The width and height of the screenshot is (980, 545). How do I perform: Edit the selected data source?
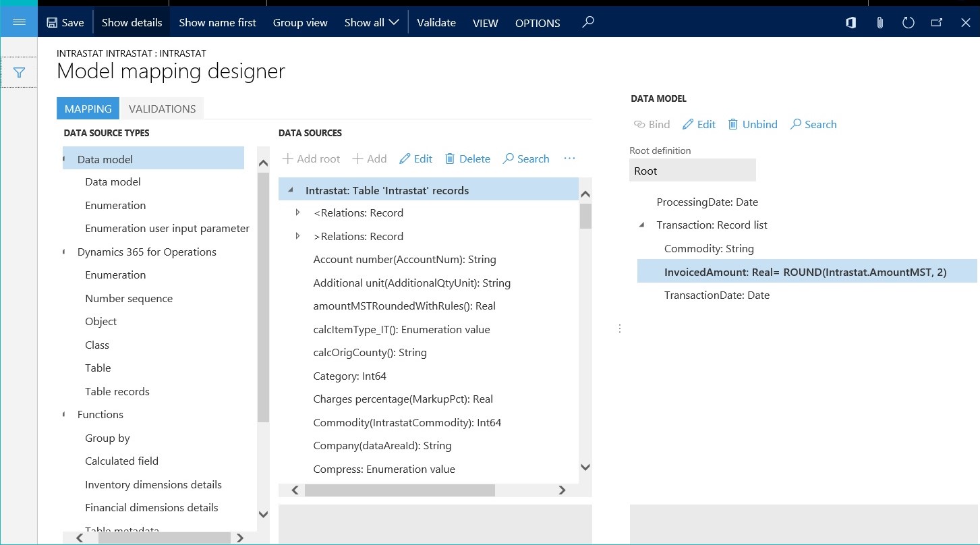coord(416,159)
